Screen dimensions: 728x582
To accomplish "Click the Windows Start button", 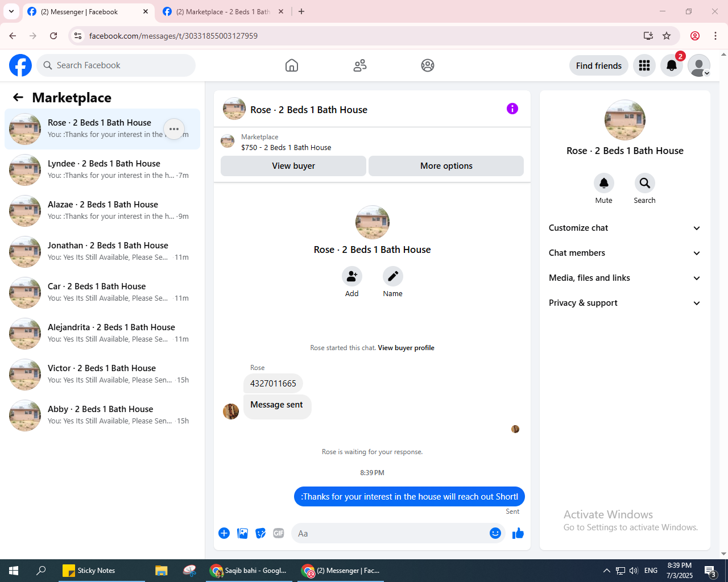I will point(14,571).
